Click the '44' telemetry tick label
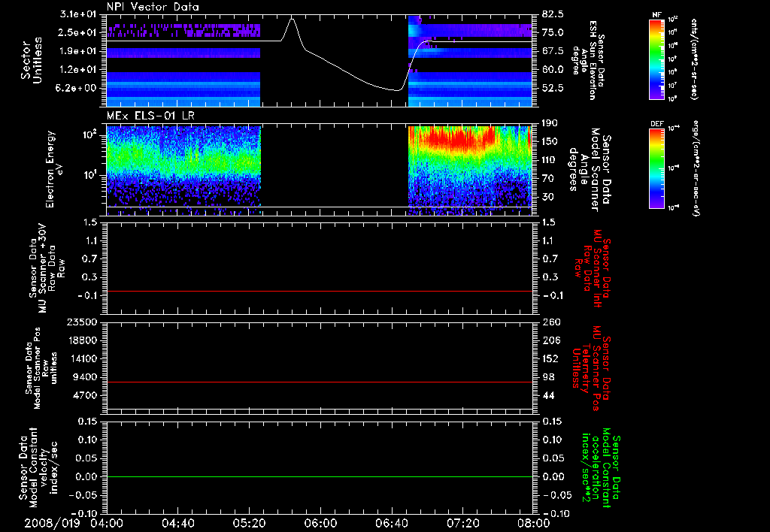 (548, 395)
